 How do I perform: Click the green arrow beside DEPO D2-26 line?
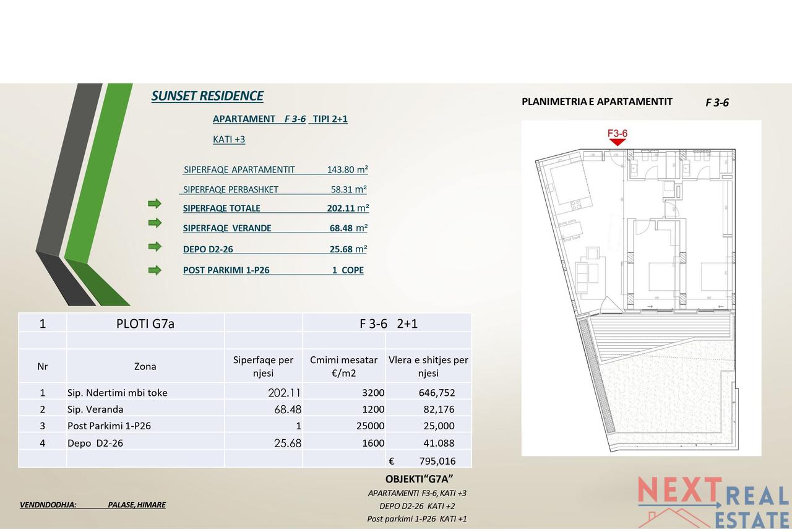click(x=154, y=246)
